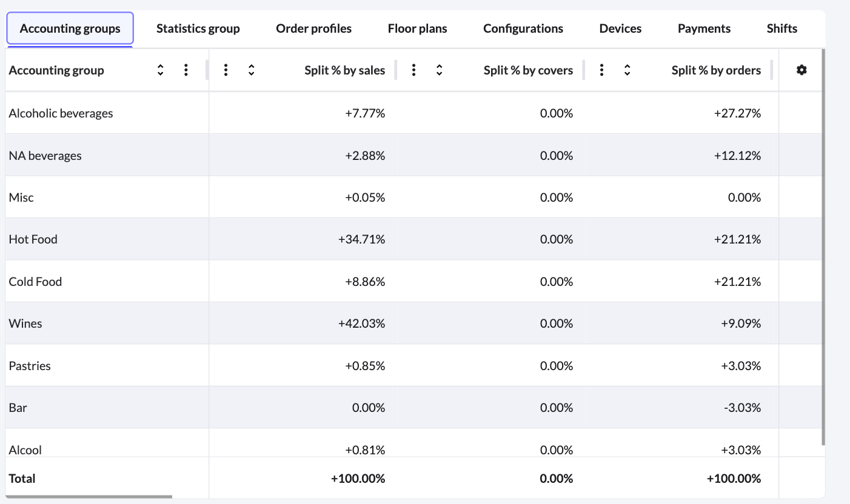The height and width of the screenshot is (504, 850).
Task: Select the Hot Food row
Action: 33,239
